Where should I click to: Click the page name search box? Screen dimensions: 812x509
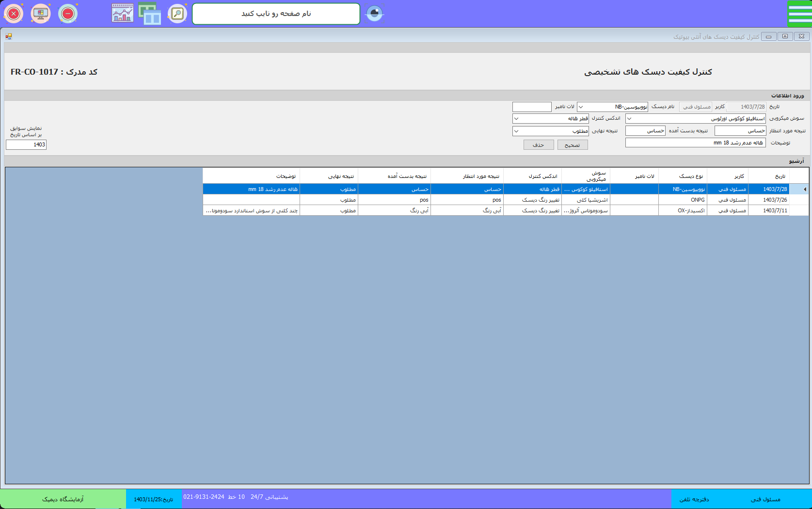pyautogui.click(x=276, y=14)
